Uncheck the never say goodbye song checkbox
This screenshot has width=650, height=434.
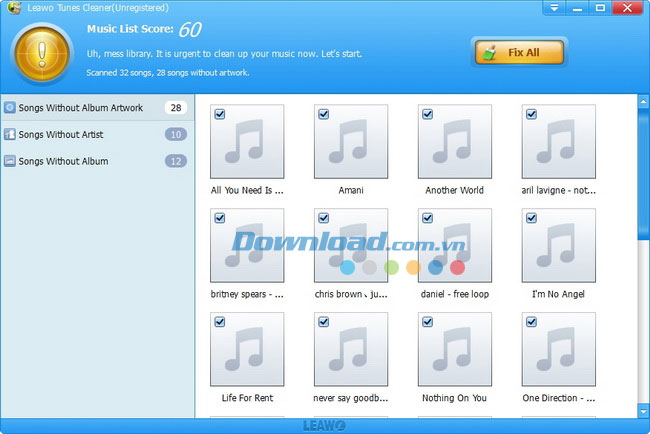point(323,322)
